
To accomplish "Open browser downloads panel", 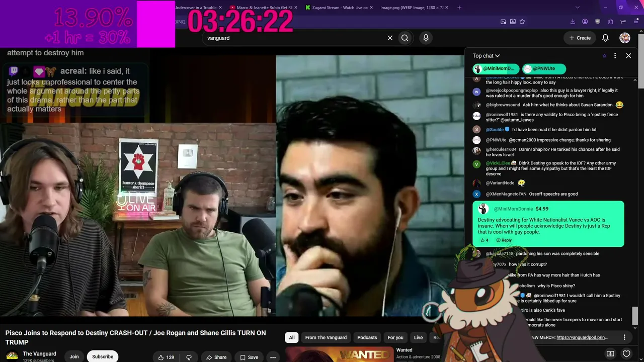I will click(x=573, y=22).
